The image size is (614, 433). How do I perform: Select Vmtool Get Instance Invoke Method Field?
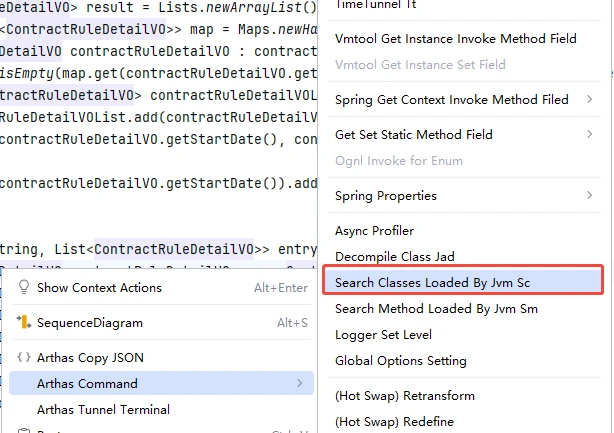point(455,39)
